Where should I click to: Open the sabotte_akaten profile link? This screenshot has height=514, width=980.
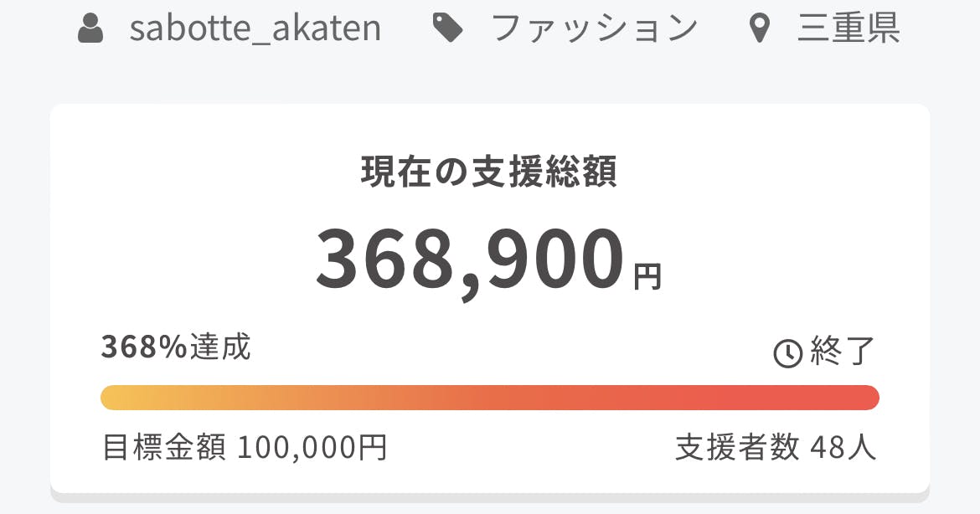click(x=255, y=28)
